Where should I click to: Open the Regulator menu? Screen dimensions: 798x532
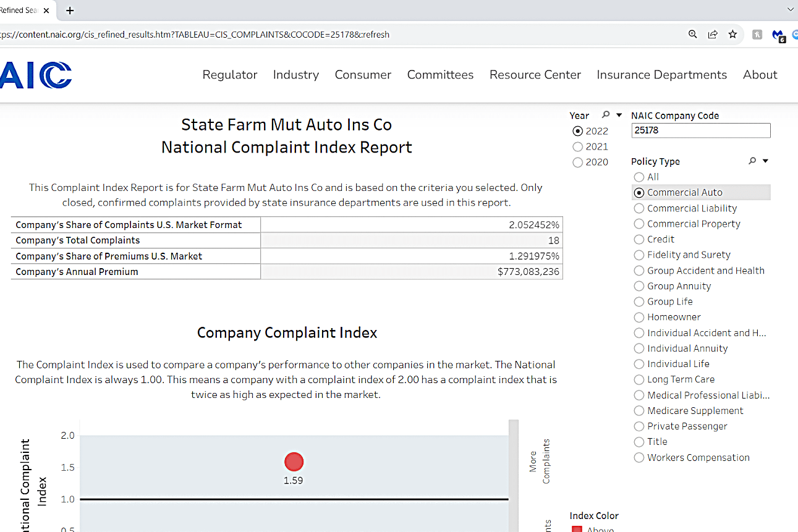tap(230, 75)
